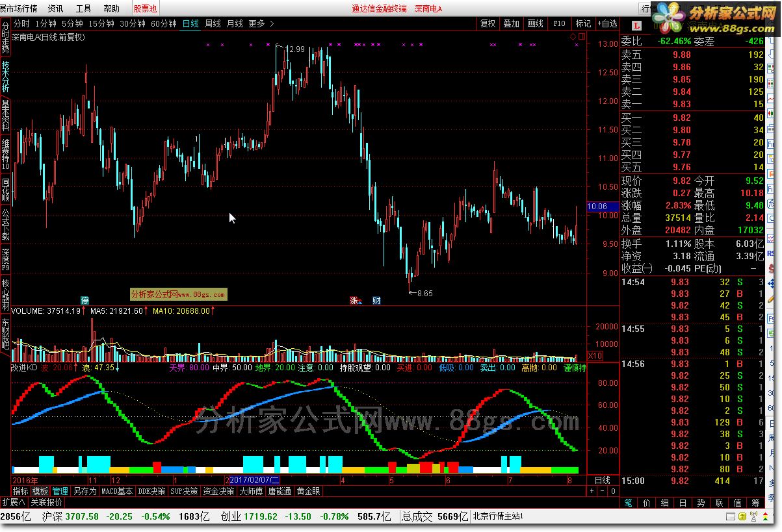Select the 日线 period tab

[x=190, y=23]
